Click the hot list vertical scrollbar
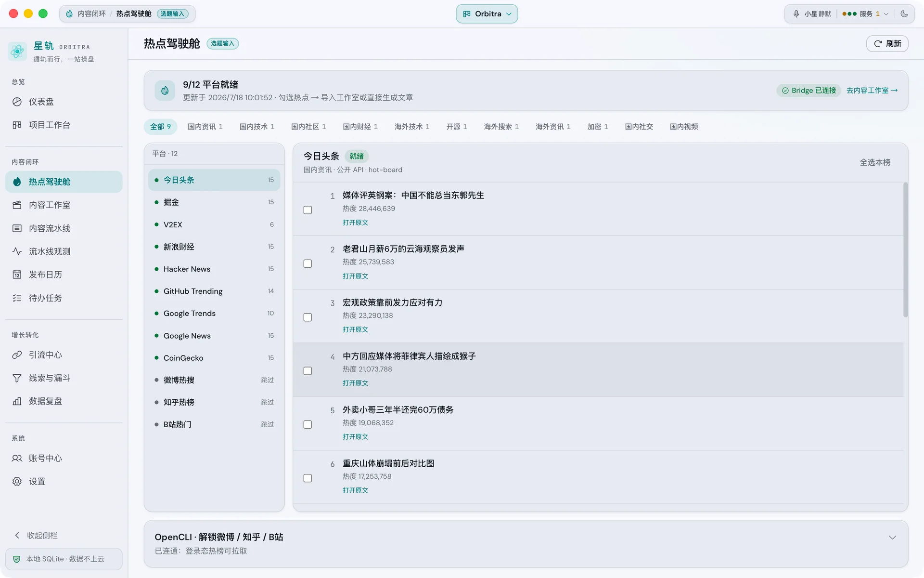This screenshot has width=924, height=578. point(905,250)
